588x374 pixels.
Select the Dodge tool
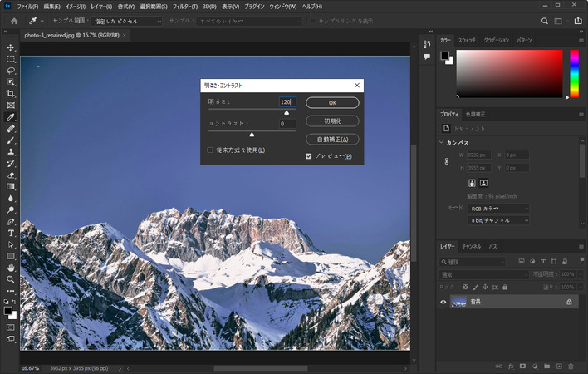[x=11, y=210]
